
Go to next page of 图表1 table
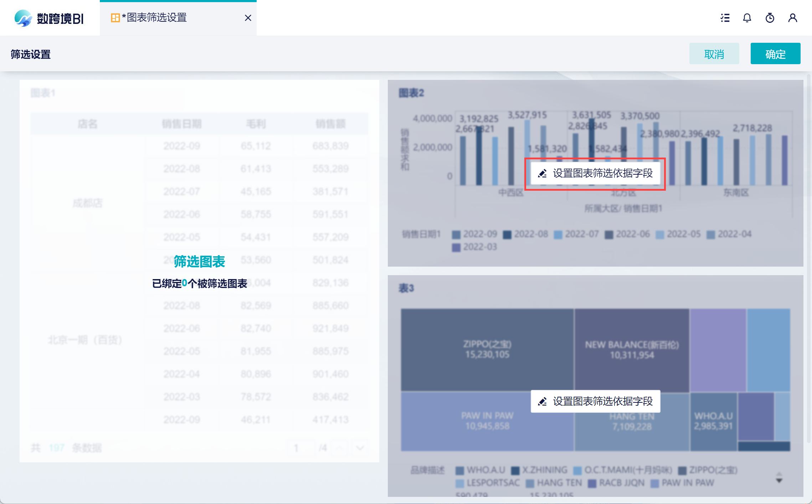360,448
